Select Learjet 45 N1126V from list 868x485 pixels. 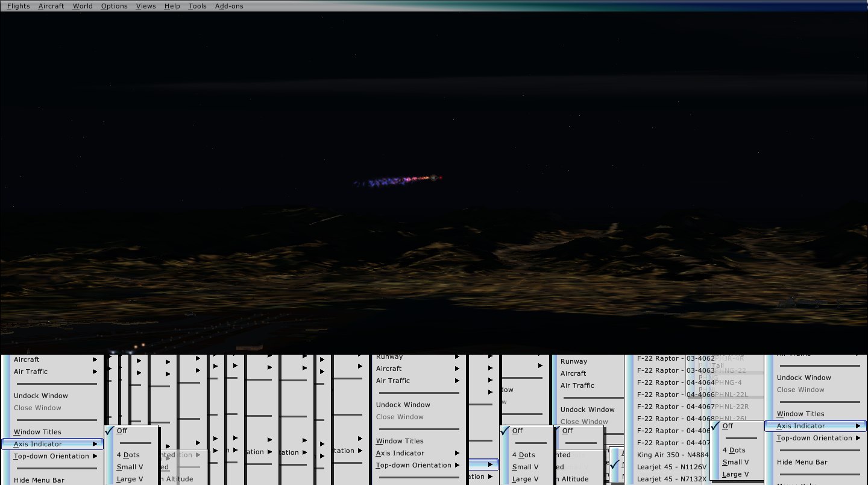tap(671, 467)
